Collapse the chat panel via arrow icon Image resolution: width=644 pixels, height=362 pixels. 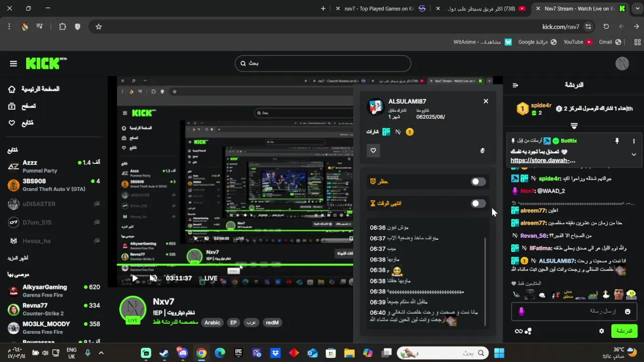[x=515, y=85]
